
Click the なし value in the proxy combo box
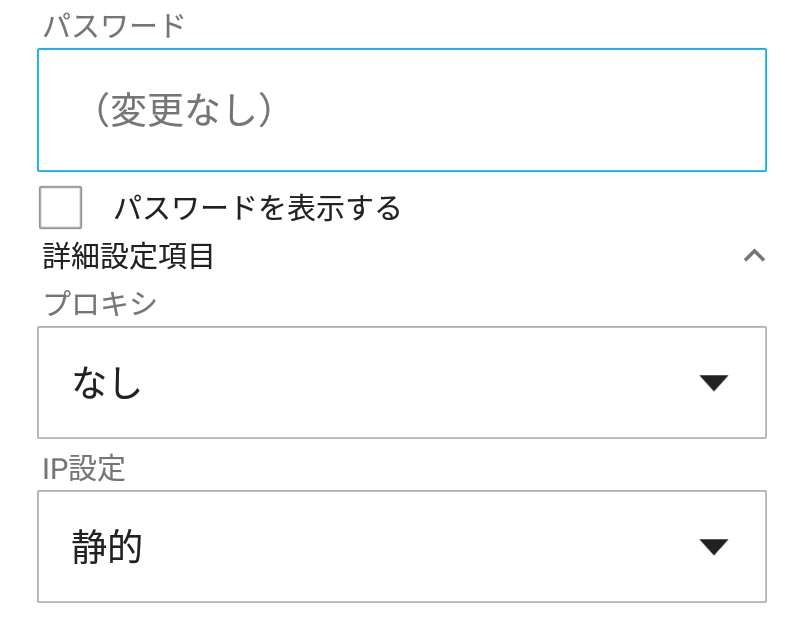pos(107,382)
